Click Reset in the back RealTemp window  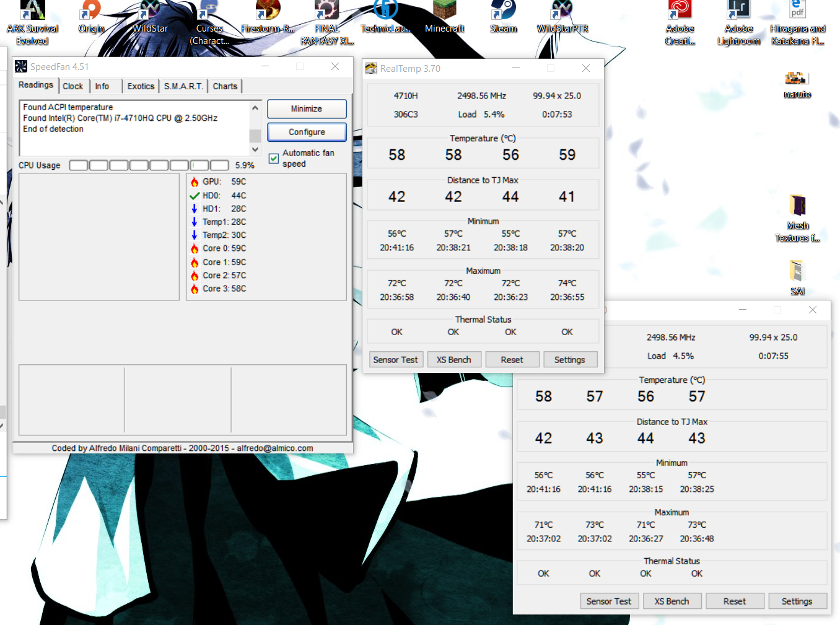(x=735, y=601)
